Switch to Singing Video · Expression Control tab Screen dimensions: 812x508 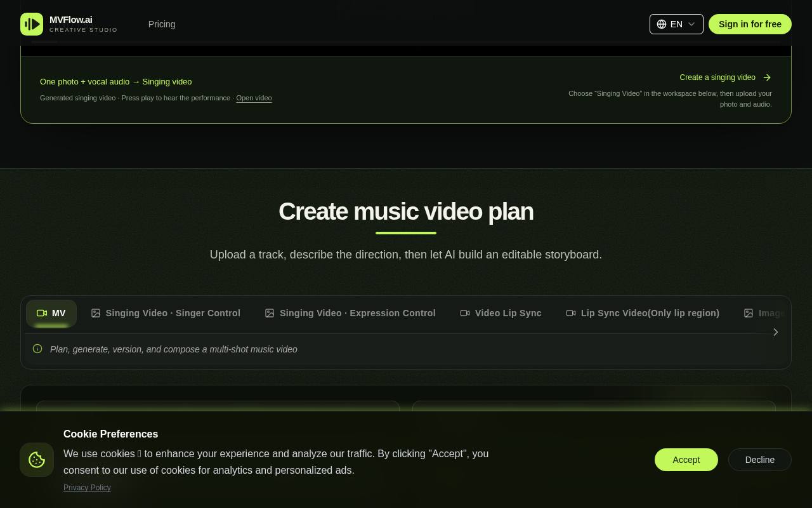(x=350, y=313)
